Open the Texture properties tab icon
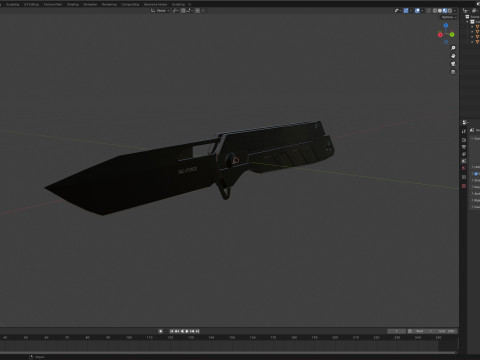The height and width of the screenshot is (360, 480). pos(464,186)
